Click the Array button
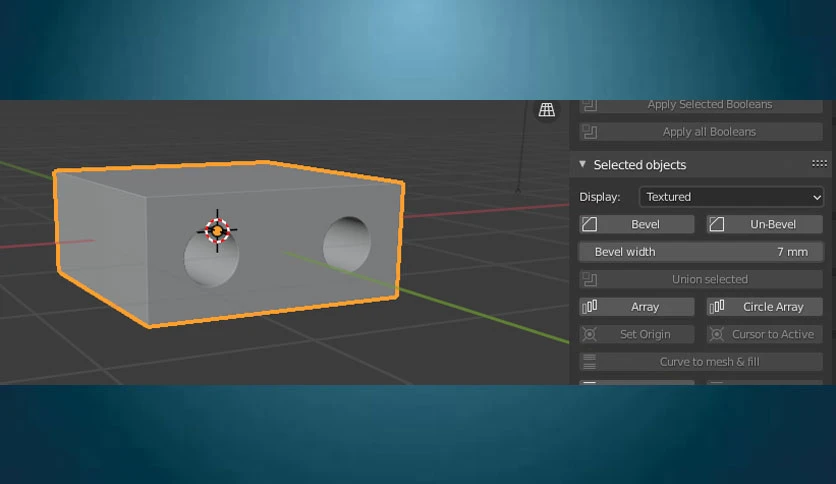The height and width of the screenshot is (484, 836). (x=637, y=307)
